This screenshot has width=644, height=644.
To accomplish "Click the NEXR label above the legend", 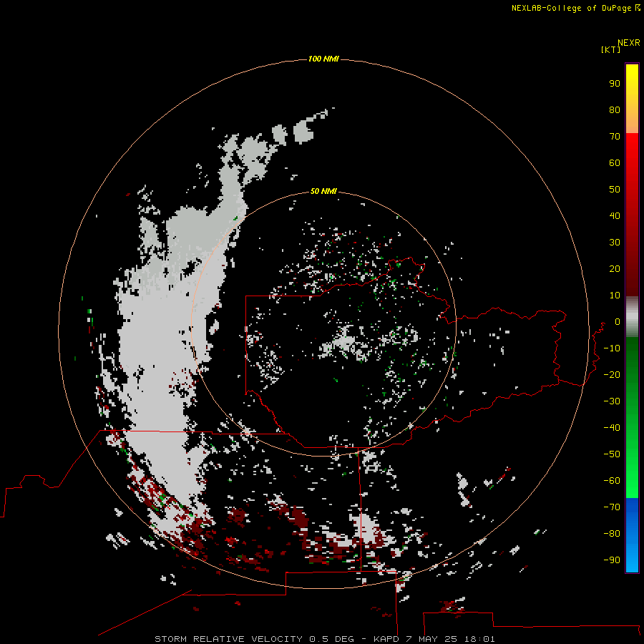I will 629,43.
